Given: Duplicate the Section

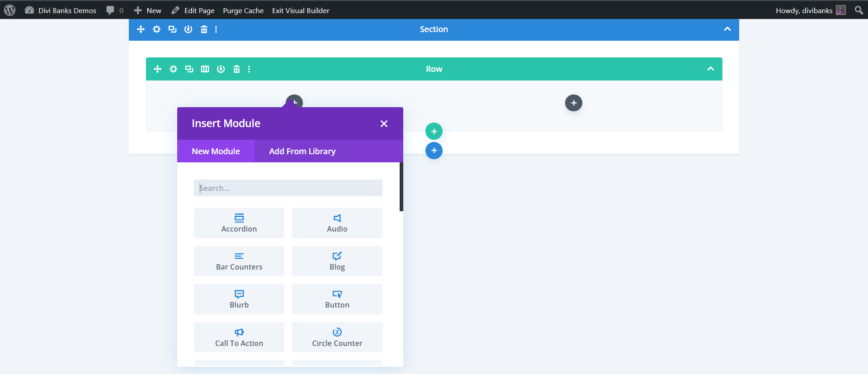Looking at the screenshot, I should (x=172, y=29).
